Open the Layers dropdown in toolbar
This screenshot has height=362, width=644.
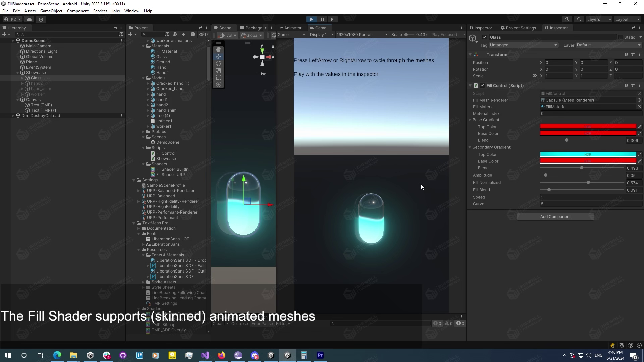pyautogui.click(x=599, y=19)
